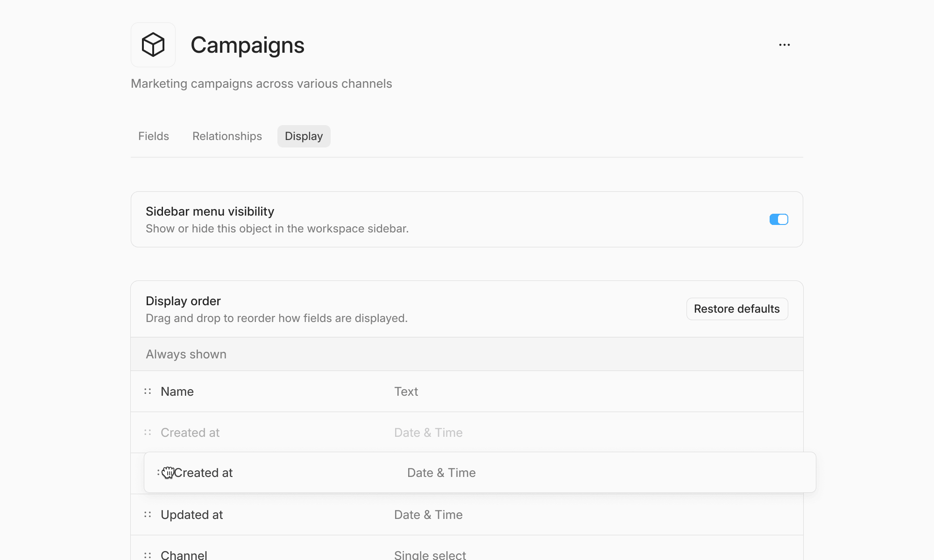Click the faded Created at drag handle

point(148,433)
